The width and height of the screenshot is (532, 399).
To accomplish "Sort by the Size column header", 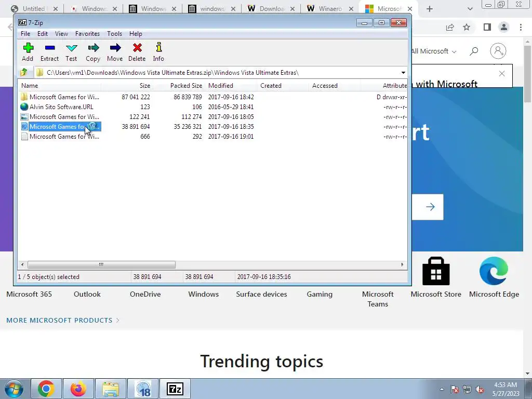I will point(127,86).
